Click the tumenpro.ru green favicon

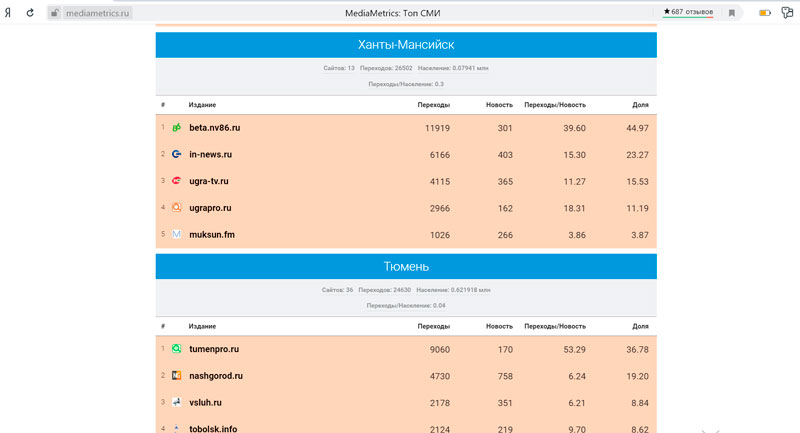coord(177,349)
